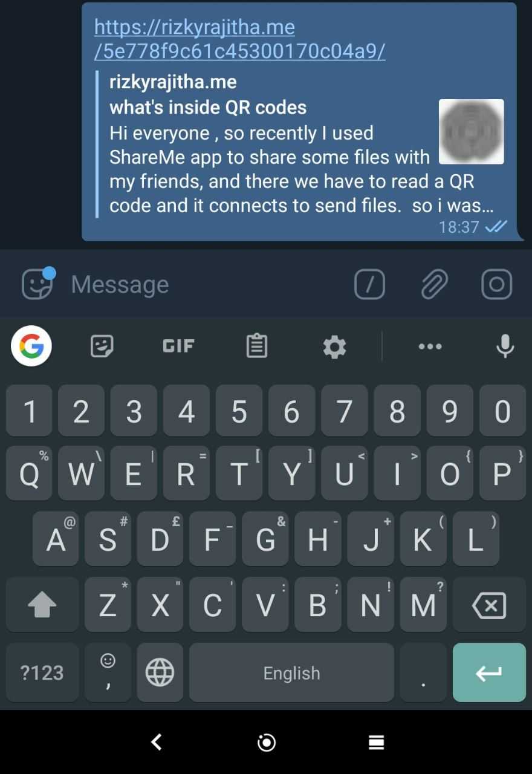
Task: Open the keyboard sticker panel
Action: click(x=102, y=346)
